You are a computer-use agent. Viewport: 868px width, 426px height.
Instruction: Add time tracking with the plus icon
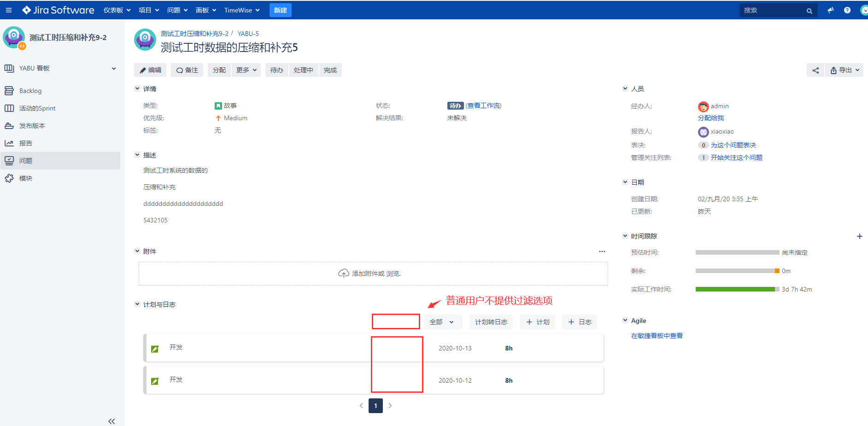pyautogui.click(x=859, y=236)
